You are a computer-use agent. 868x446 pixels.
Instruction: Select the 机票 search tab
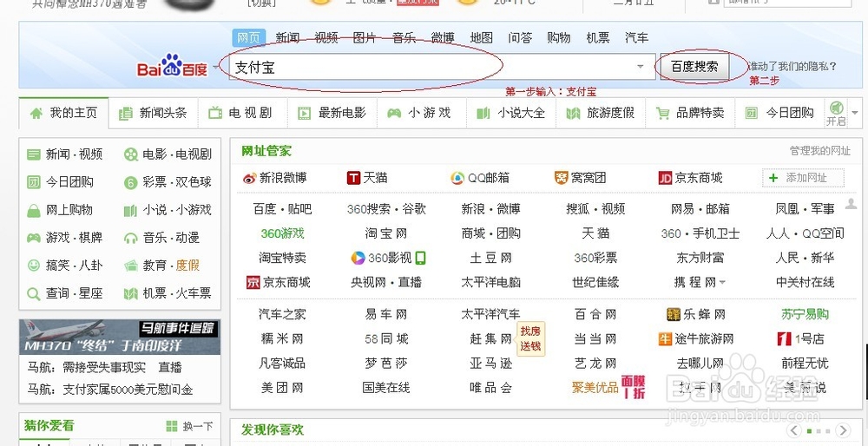click(x=597, y=37)
